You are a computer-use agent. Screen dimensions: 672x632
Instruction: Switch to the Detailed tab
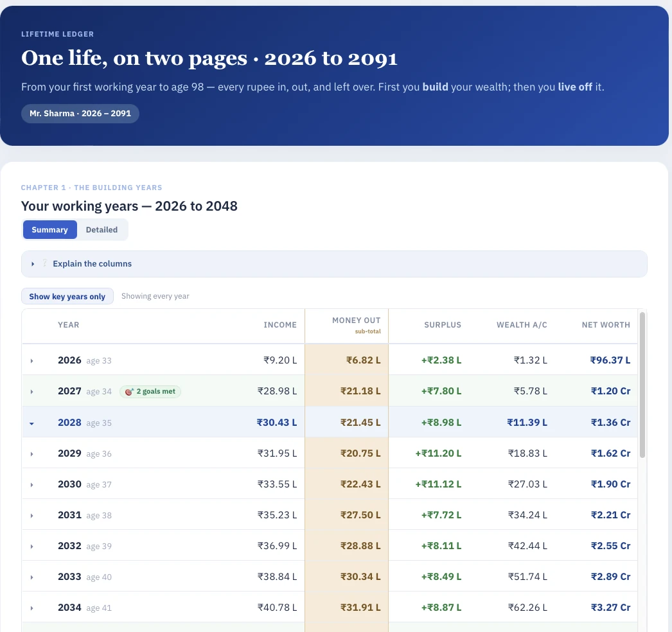coord(102,230)
